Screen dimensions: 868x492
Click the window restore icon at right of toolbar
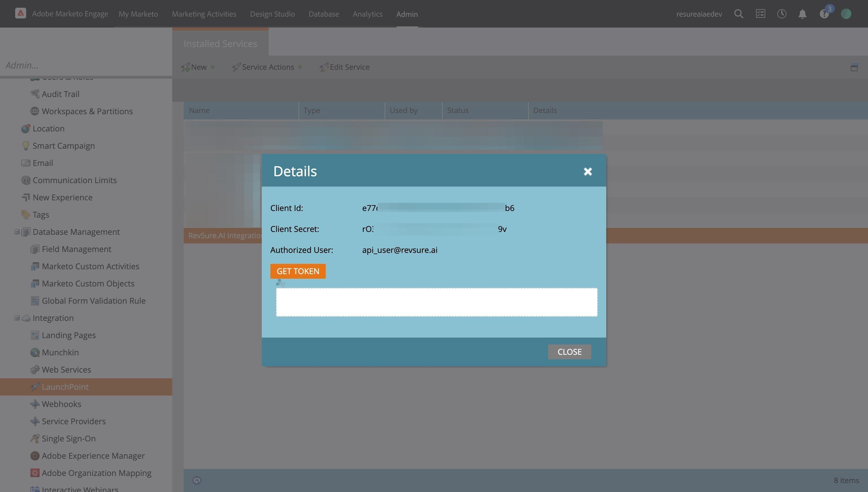[x=854, y=67]
